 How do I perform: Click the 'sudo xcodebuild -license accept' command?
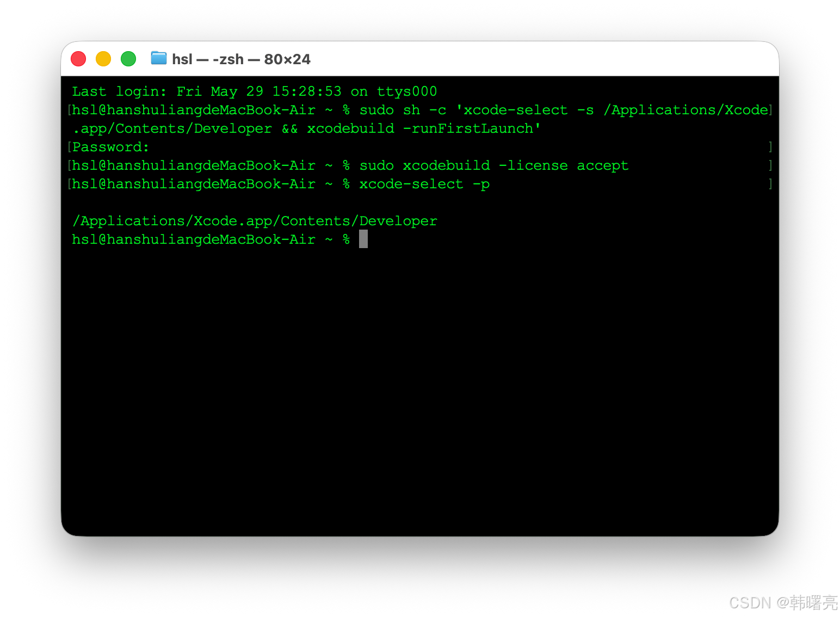click(494, 165)
